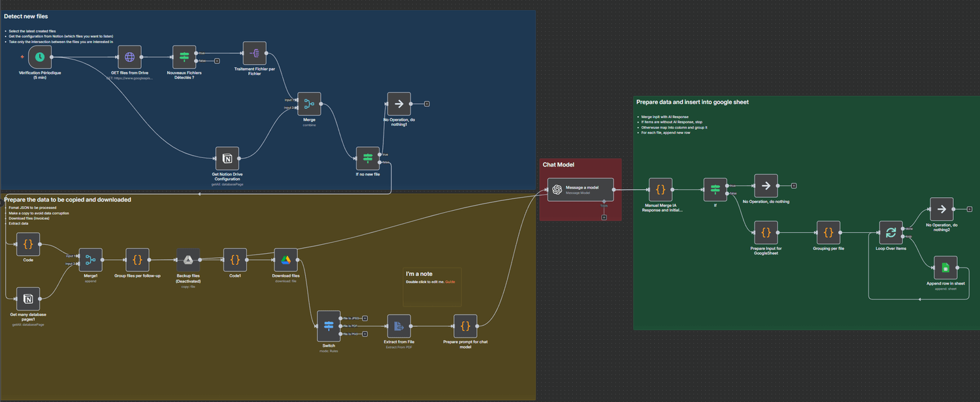This screenshot has height=402, width=980.
Task: Open the Guide link in the note
Action: tap(450, 281)
